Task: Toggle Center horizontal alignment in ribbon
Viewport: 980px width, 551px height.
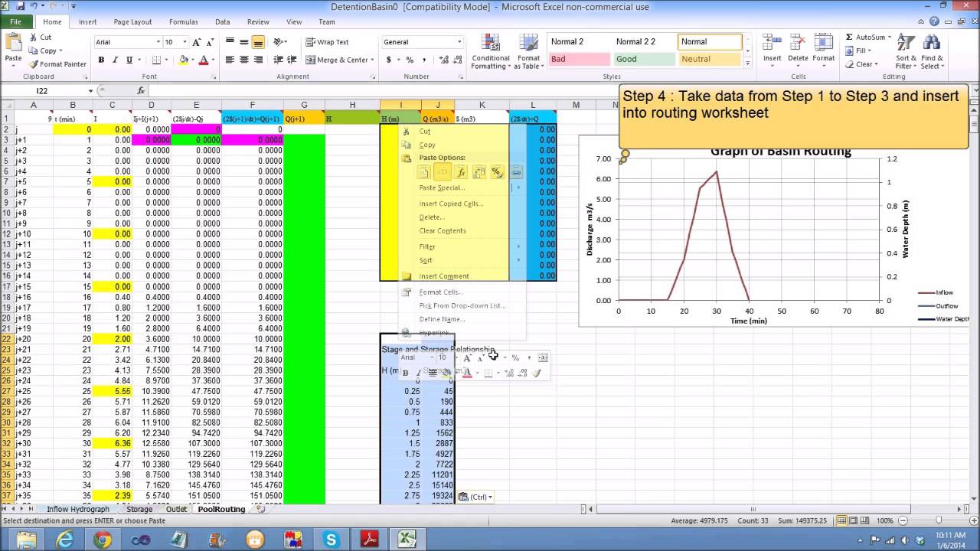Action: coord(244,60)
